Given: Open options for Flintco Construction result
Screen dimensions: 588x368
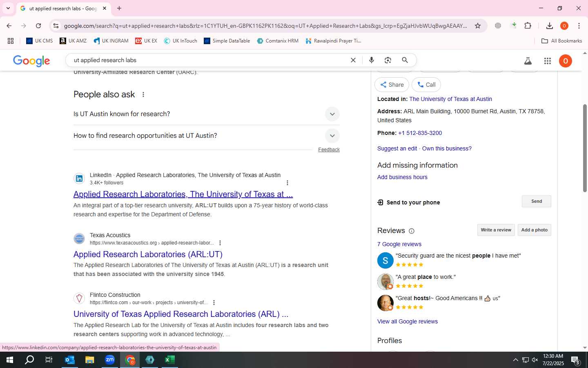Looking at the screenshot, I should [x=214, y=303].
